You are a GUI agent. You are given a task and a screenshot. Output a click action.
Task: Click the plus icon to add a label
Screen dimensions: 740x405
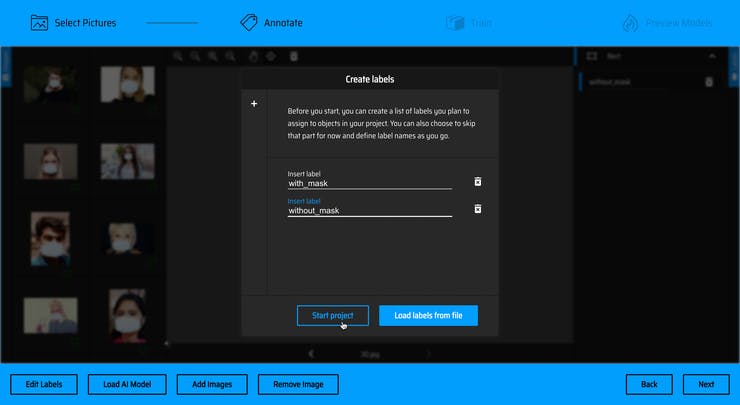(254, 104)
